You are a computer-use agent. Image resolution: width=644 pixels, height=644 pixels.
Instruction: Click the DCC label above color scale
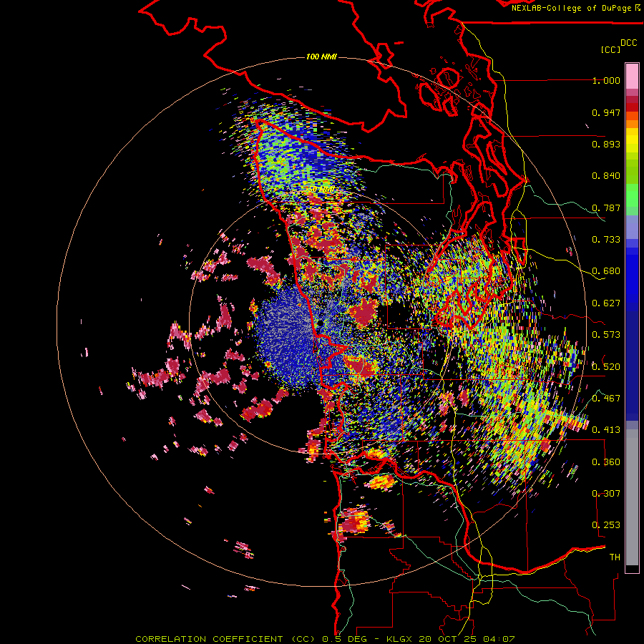coord(628,43)
